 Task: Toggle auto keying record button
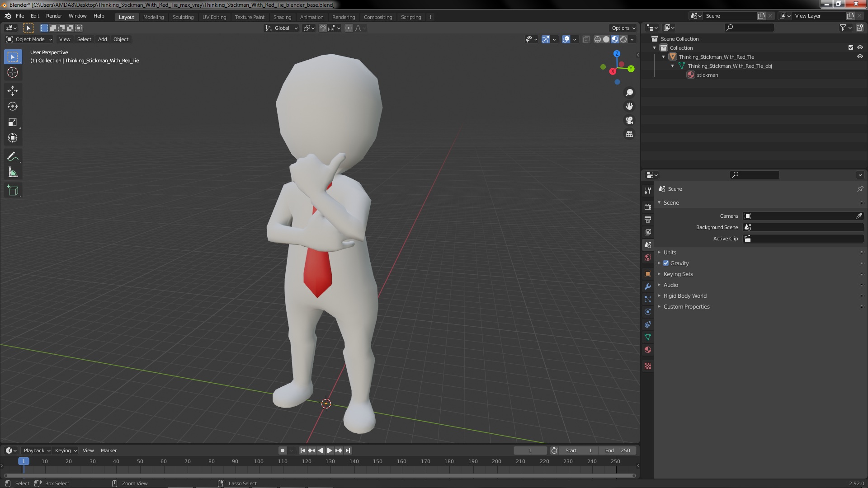click(x=283, y=450)
